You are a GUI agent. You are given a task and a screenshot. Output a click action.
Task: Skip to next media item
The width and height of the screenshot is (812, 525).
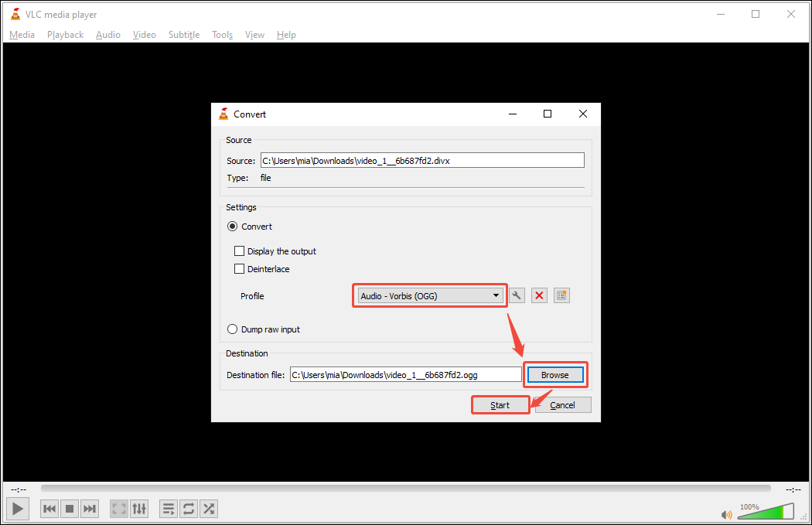pos(89,508)
